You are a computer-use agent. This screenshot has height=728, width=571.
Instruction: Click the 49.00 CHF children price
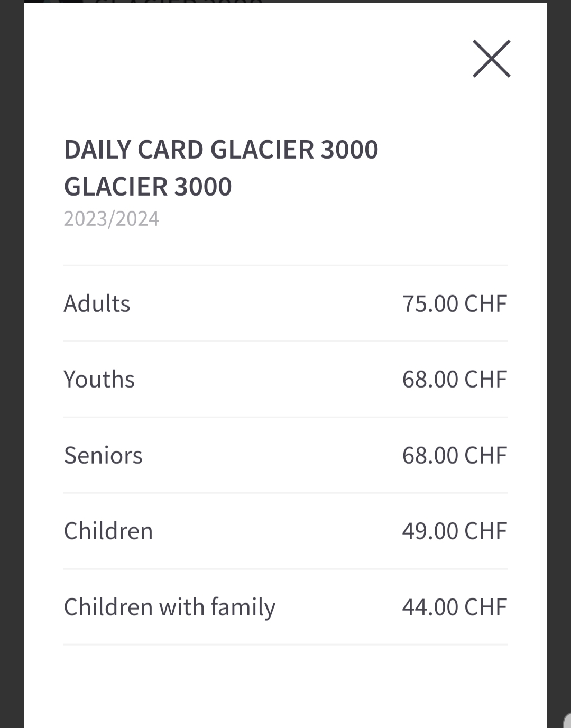pyautogui.click(x=455, y=531)
